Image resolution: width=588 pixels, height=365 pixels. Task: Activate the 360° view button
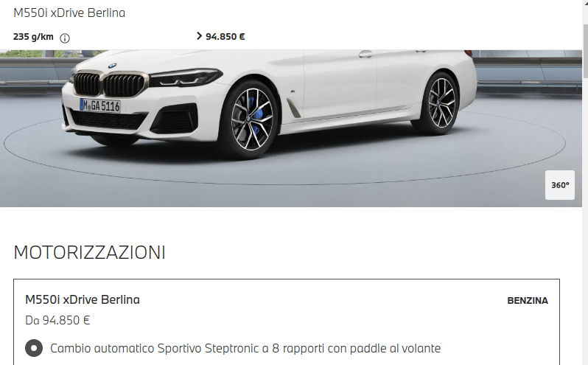[x=560, y=185]
